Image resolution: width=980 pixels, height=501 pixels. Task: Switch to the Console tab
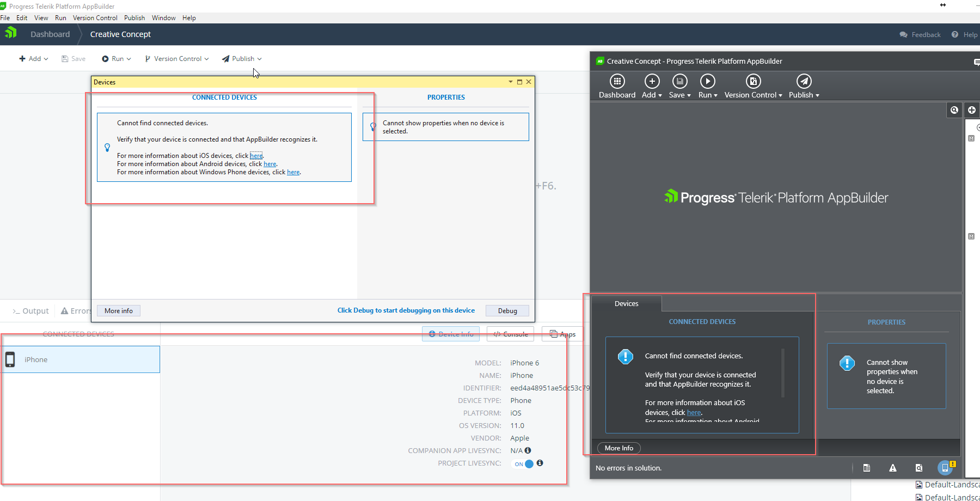coord(511,334)
